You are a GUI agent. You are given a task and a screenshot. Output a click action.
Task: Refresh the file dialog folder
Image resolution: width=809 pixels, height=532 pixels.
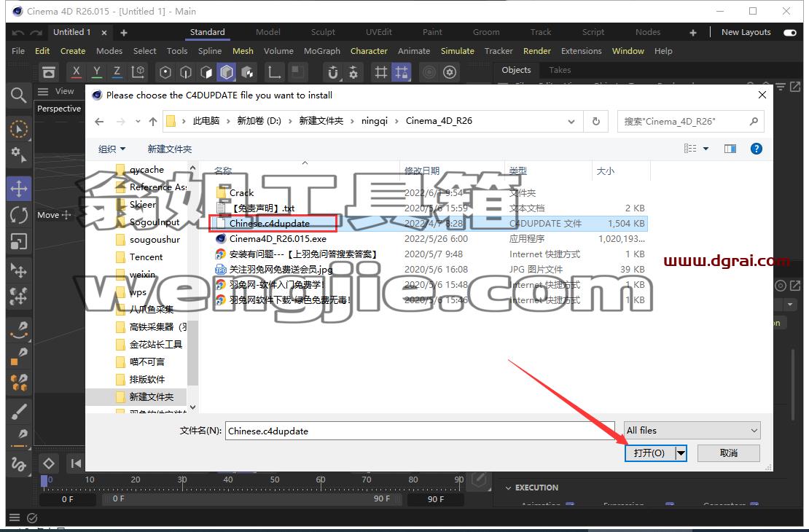click(x=596, y=121)
